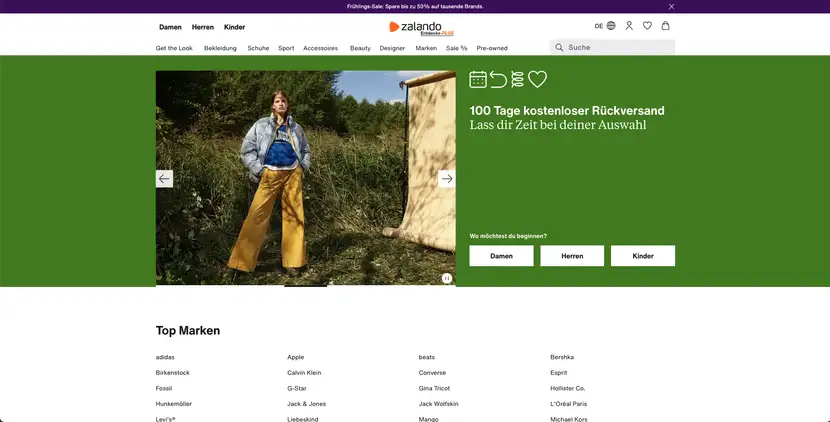Click the heart icon in green banner
The width and height of the screenshot is (830, 422).
(x=537, y=79)
